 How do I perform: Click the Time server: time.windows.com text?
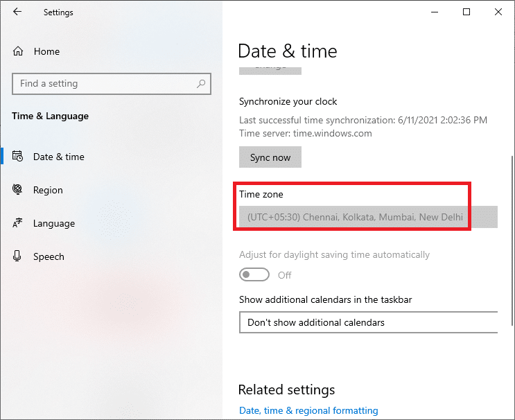(x=306, y=133)
